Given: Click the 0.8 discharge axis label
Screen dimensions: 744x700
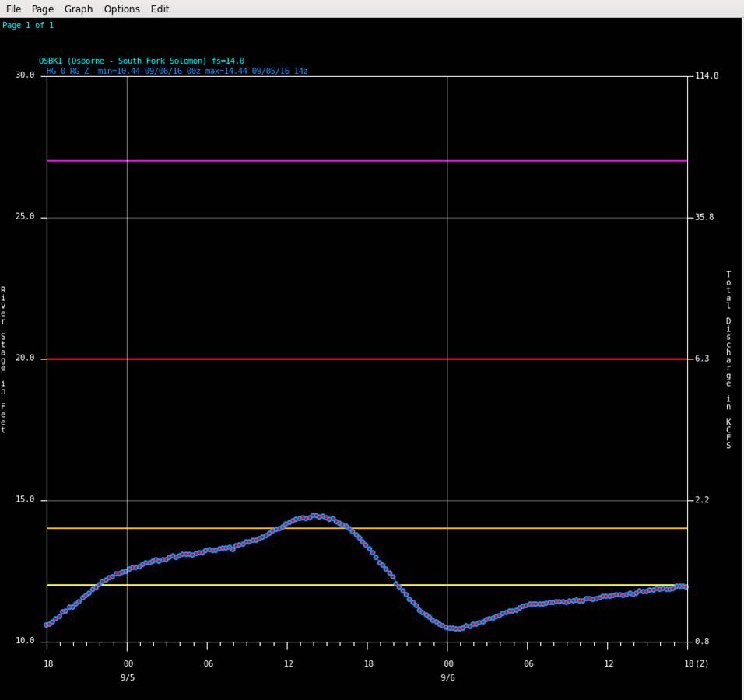Looking at the screenshot, I should pos(702,641).
